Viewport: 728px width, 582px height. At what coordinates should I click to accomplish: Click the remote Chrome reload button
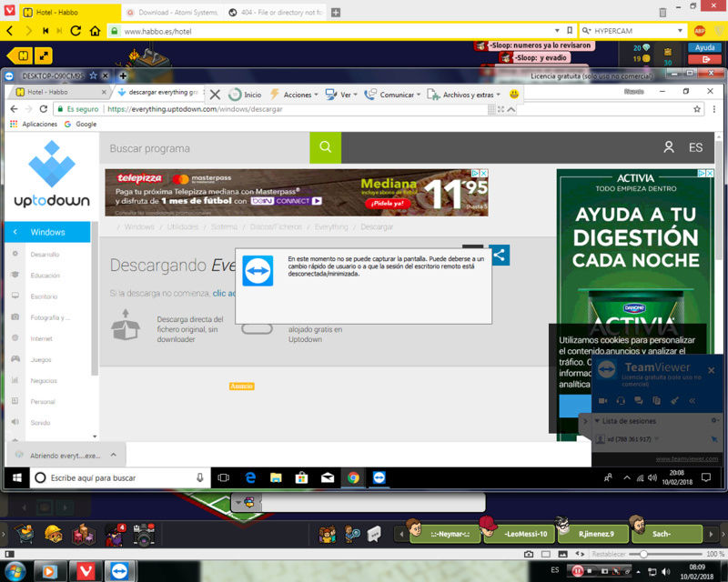point(43,109)
